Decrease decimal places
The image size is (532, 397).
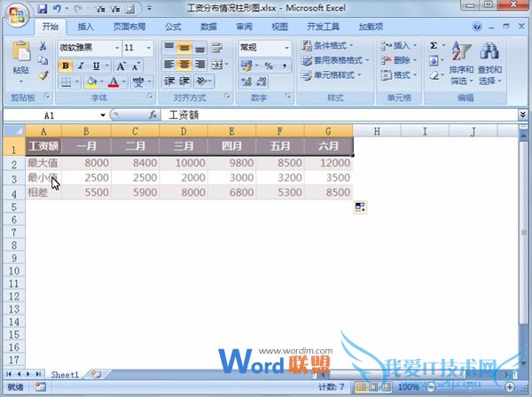pyautogui.click(x=262, y=82)
